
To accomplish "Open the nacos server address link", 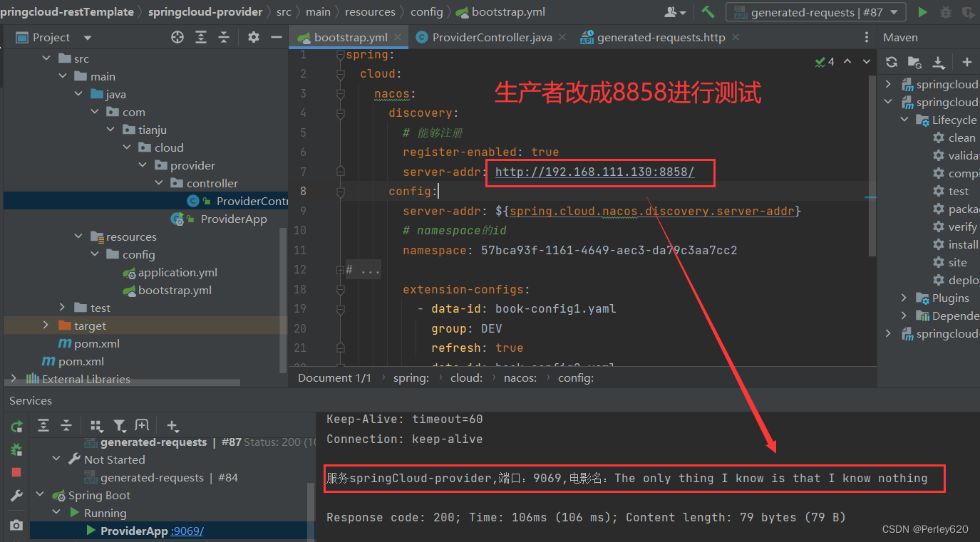I will click(x=594, y=172).
